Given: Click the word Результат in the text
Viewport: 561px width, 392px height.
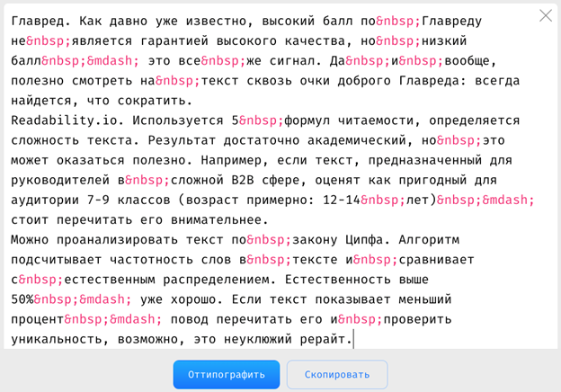Looking at the screenshot, I should coord(183,140).
